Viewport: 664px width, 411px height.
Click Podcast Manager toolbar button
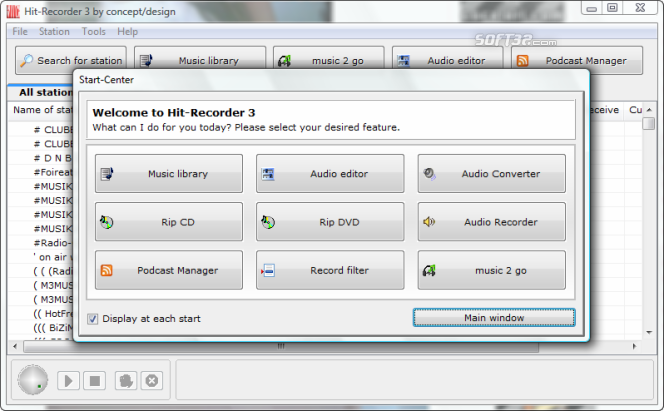[x=577, y=61]
